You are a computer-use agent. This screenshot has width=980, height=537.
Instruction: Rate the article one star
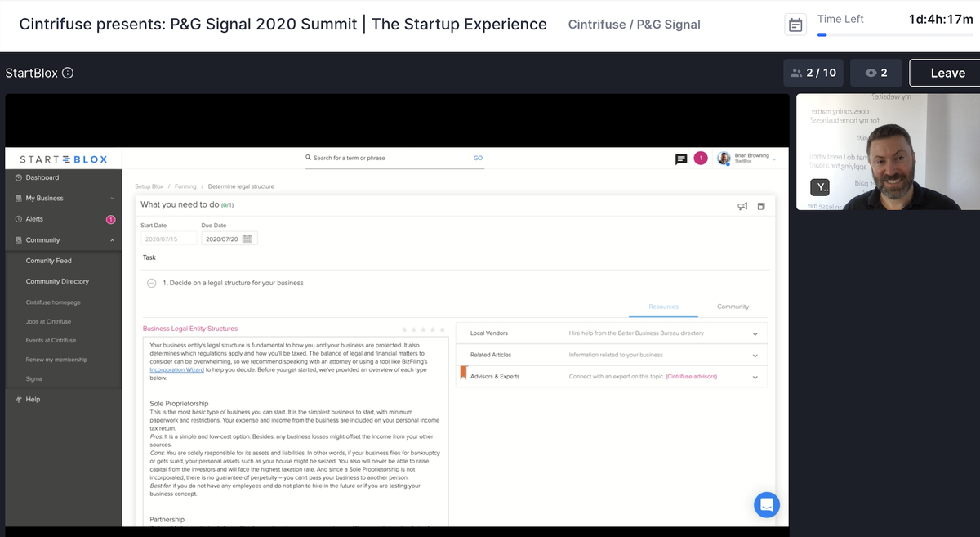coord(404,329)
